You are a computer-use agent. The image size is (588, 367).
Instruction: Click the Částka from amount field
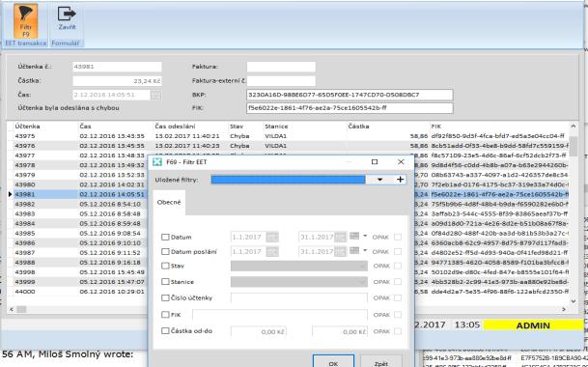[259, 331]
